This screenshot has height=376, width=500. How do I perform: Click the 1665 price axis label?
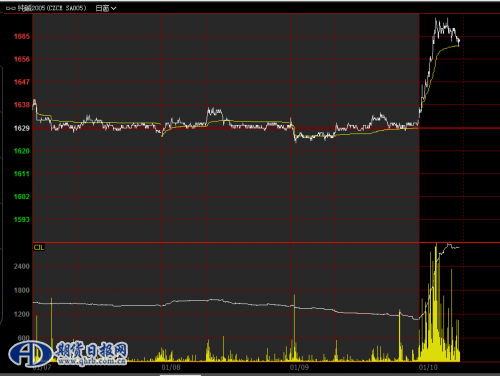click(x=22, y=36)
